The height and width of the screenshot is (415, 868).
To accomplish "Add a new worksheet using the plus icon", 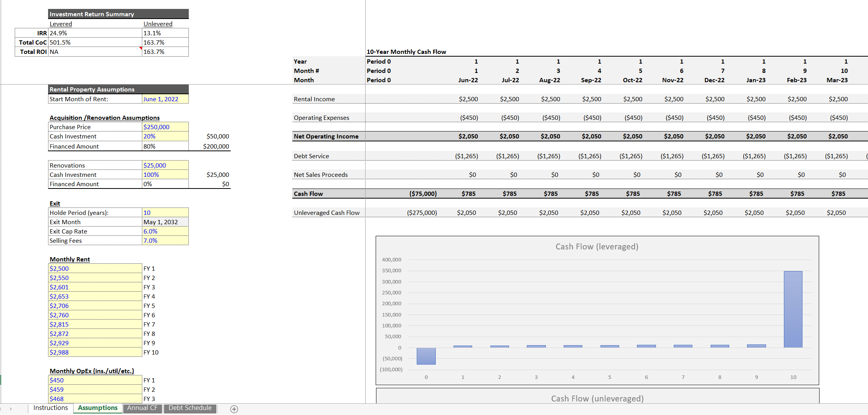I will 234,409.
